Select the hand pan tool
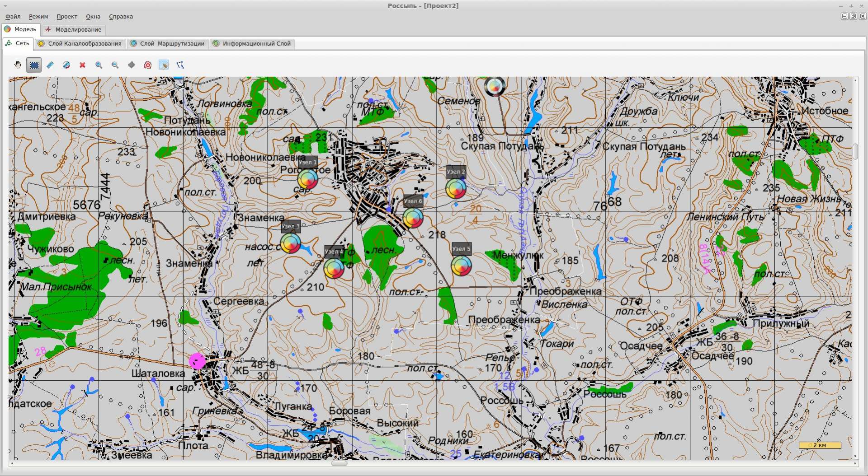Viewport: 868px width, 476px height. click(x=18, y=65)
